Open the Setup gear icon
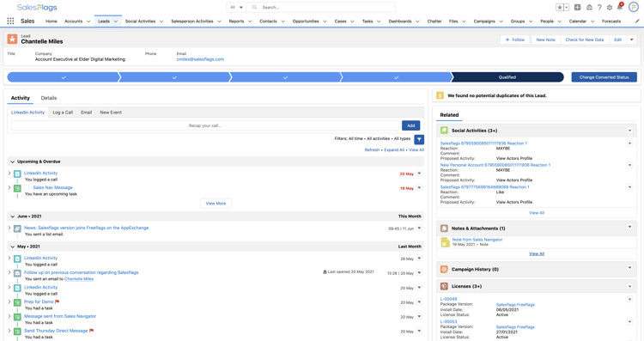Viewport: 644px width, 341px height. [610, 8]
